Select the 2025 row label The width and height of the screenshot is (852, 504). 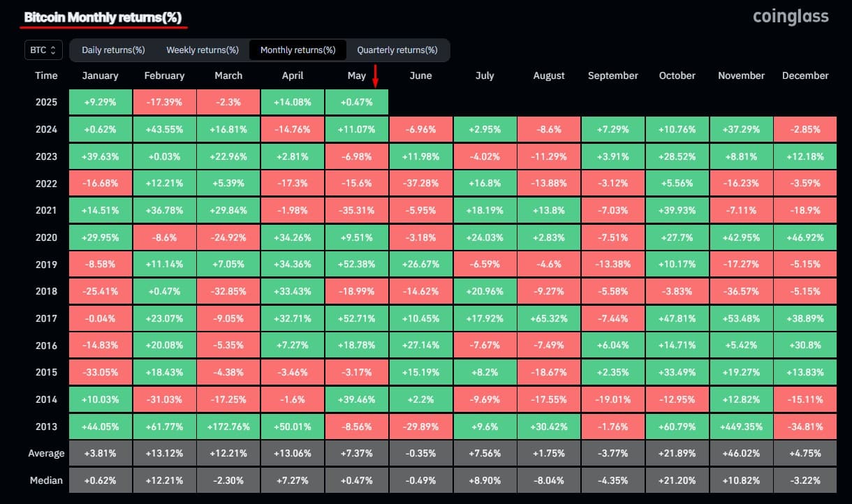(46, 103)
